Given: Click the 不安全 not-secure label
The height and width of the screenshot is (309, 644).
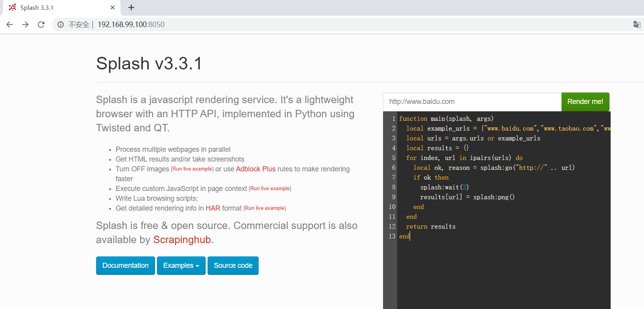Looking at the screenshot, I should click(79, 24).
